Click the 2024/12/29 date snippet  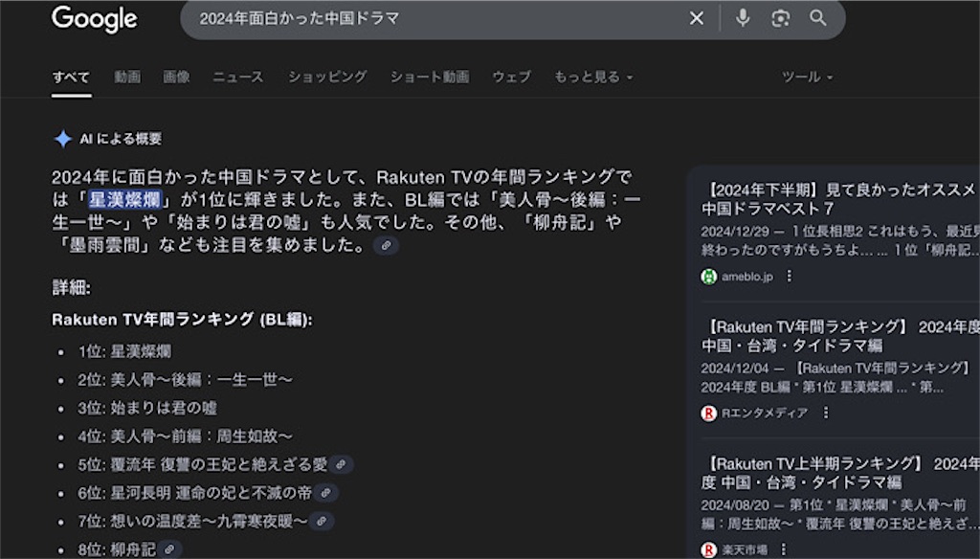click(x=734, y=232)
